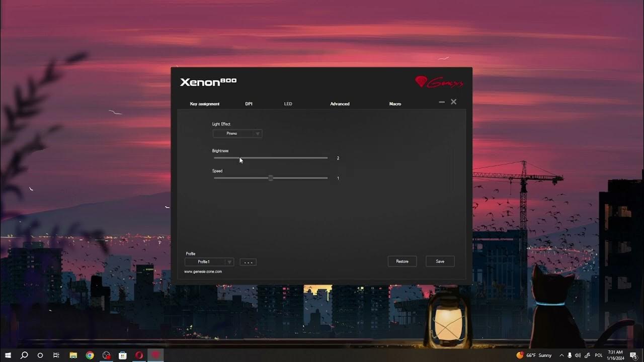Click the three-dots profile options button
The width and height of the screenshot is (644, 362).
pos(248,262)
